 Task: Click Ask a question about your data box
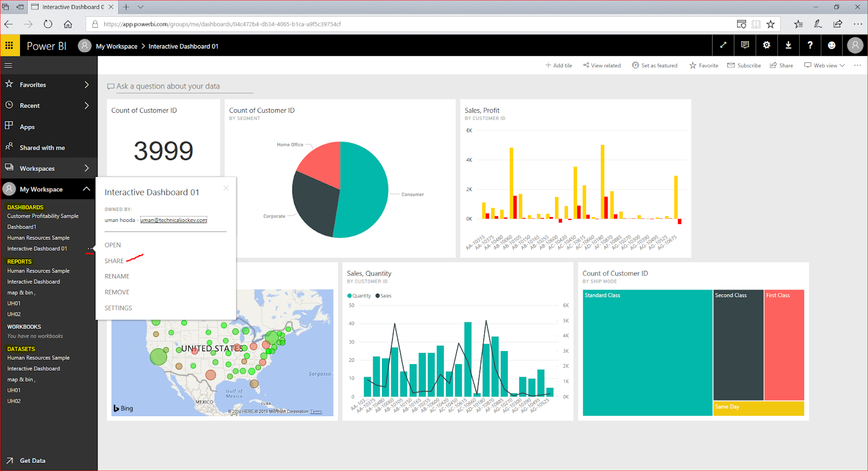click(180, 86)
